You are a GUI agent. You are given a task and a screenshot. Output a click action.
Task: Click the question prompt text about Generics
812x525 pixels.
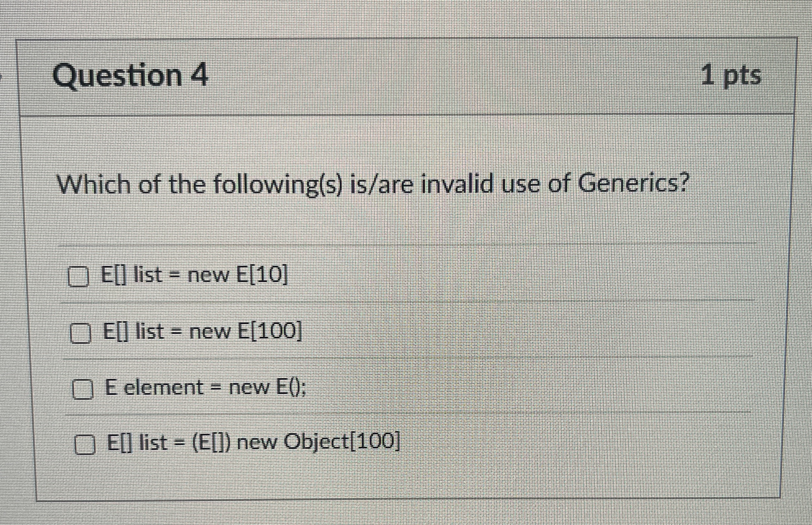click(375, 184)
